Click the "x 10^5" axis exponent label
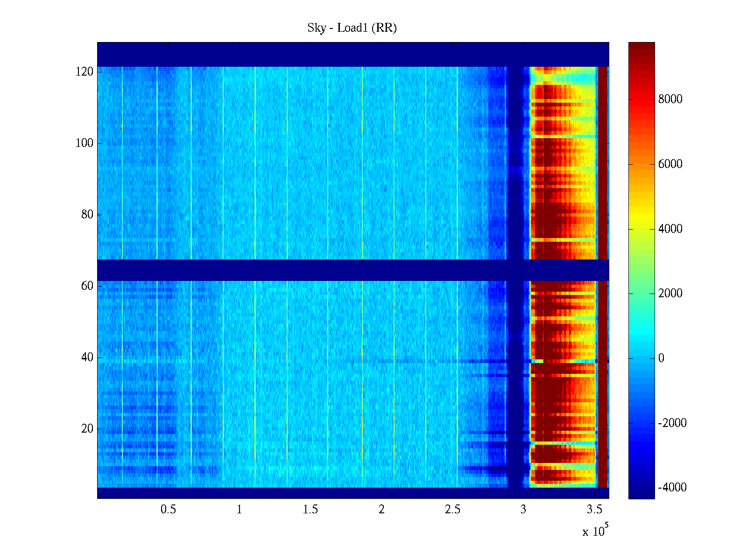The image size is (747, 560). pos(595,531)
